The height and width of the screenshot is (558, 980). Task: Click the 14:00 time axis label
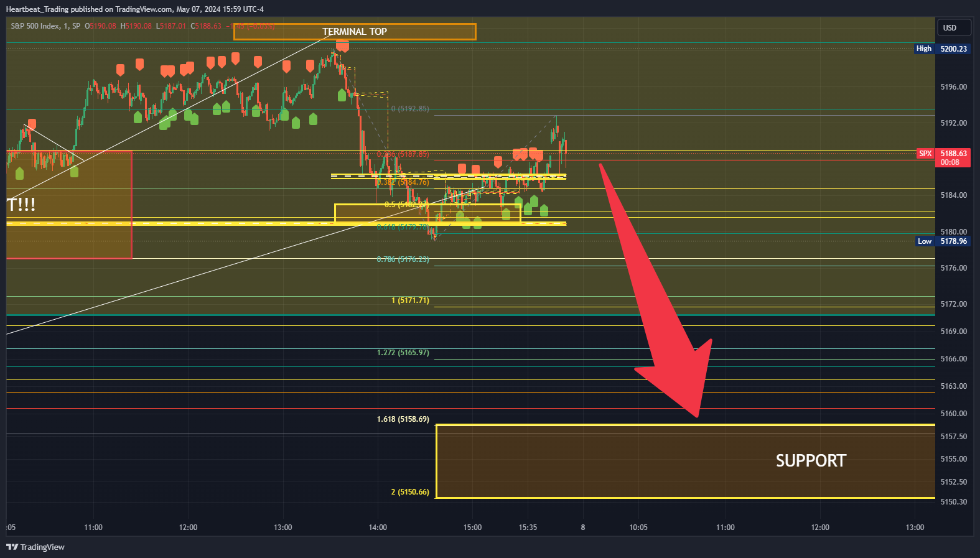[378, 528]
